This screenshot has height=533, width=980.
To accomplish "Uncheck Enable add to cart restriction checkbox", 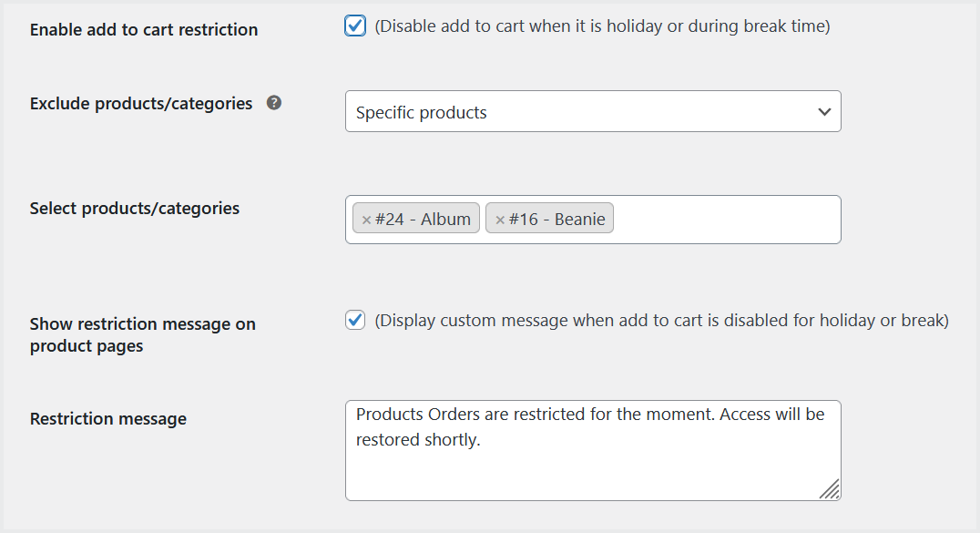I will click(x=355, y=26).
